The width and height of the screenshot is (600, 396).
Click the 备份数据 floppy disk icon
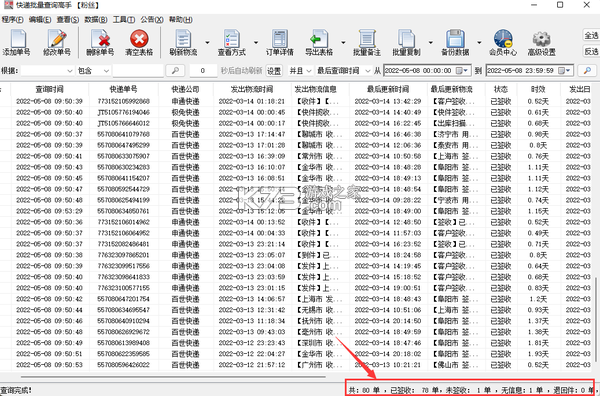point(455,42)
